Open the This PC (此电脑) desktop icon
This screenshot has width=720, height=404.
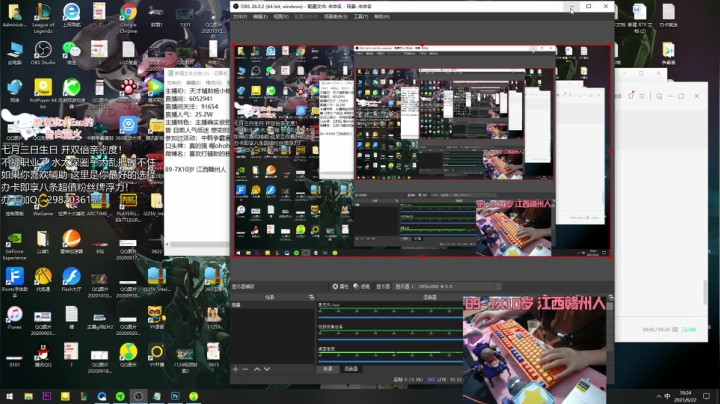pos(14,52)
